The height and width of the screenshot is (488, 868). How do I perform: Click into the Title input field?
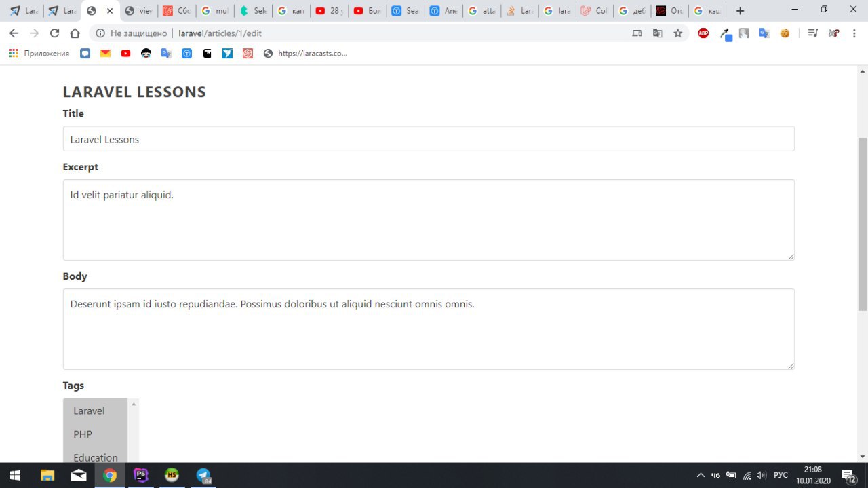tap(429, 138)
